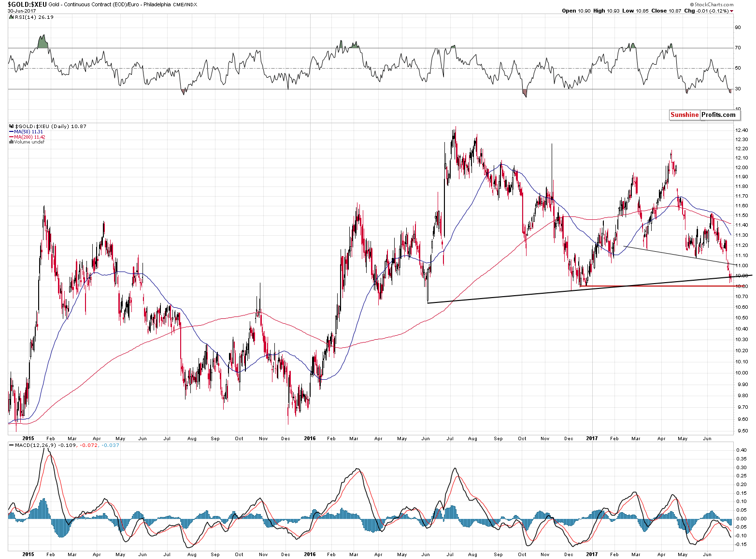The width and height of the screenshot is (756, 559).
Task: Click the red down arrow after Chg
Action: 731,11
